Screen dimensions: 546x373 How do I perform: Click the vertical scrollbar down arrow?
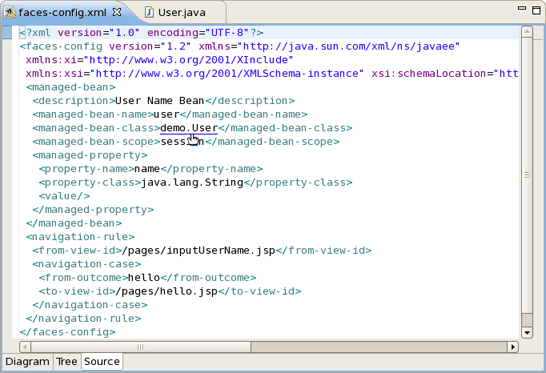click(x=527, y=333)
